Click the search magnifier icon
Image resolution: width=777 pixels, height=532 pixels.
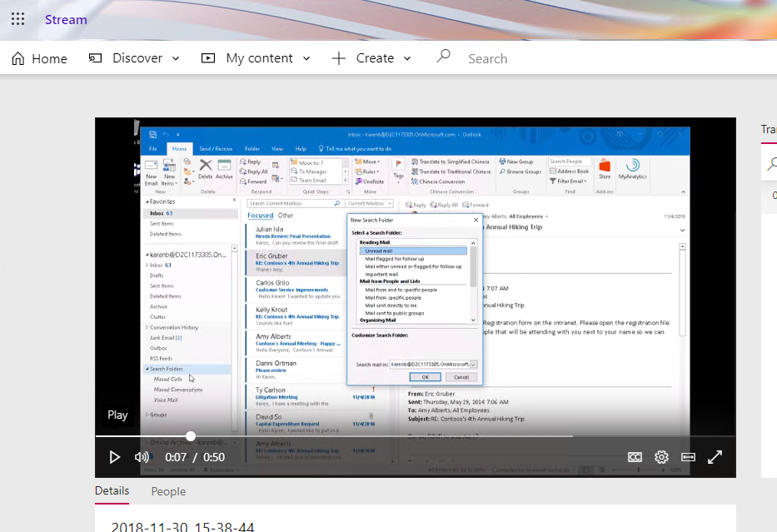444,56
